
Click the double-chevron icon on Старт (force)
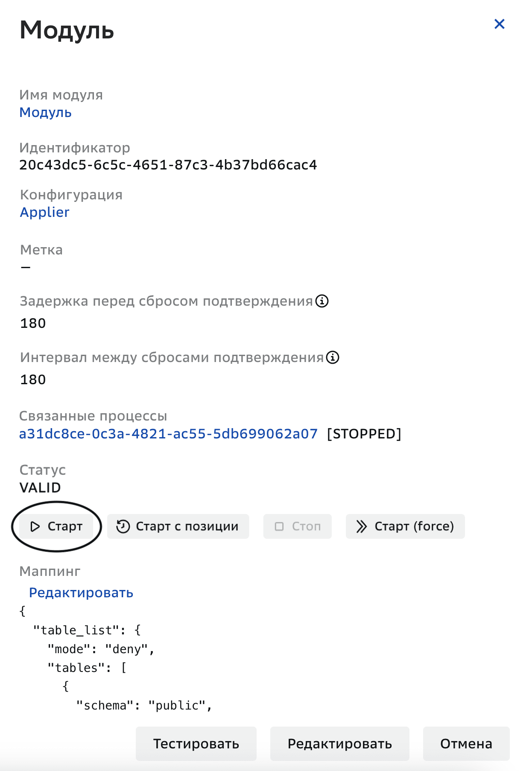point(362,526)
